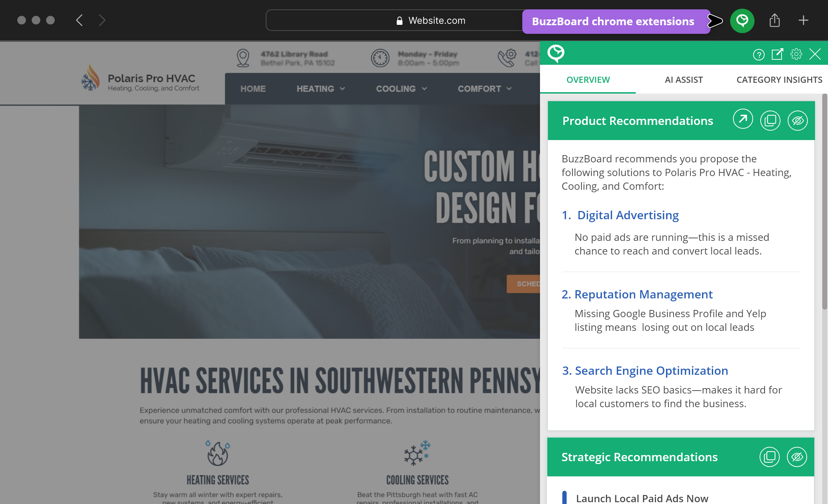
Task: Copy the Strategic Recommendations section
Action: click(x=769, y=457)
